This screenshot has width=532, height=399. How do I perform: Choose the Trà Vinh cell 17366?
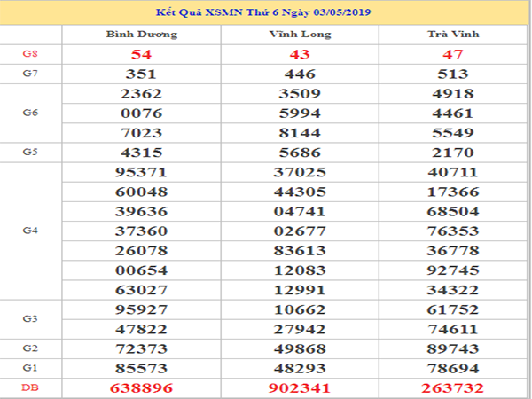pos(453,192)
